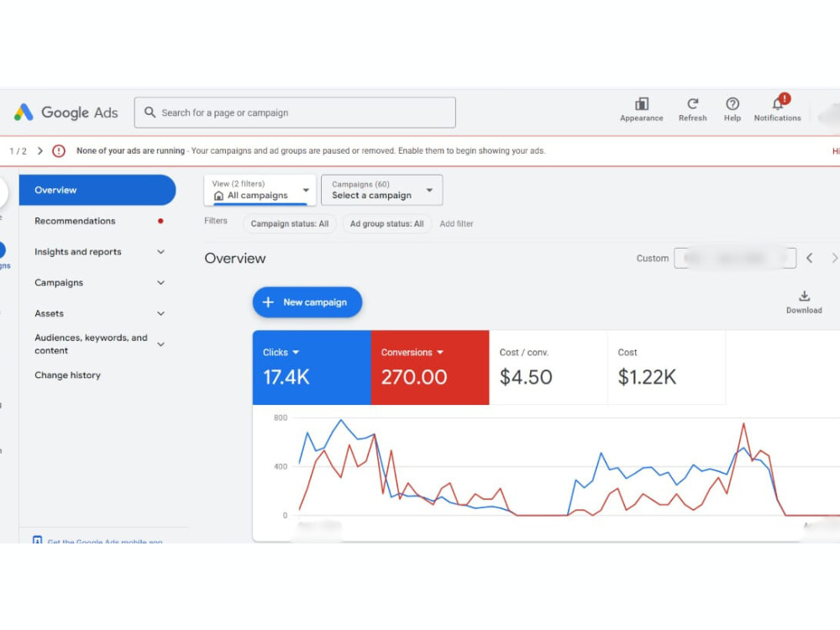
Task: Focus the Search for a page or campaign field
Action: pyautogui.click(x=295, y=113)
